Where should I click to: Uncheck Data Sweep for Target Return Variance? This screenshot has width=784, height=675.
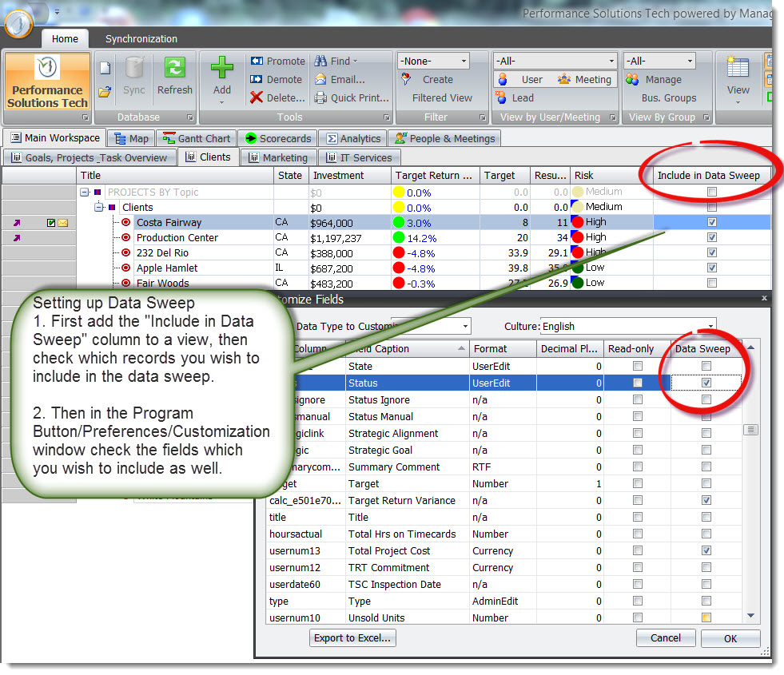[706, 500]
